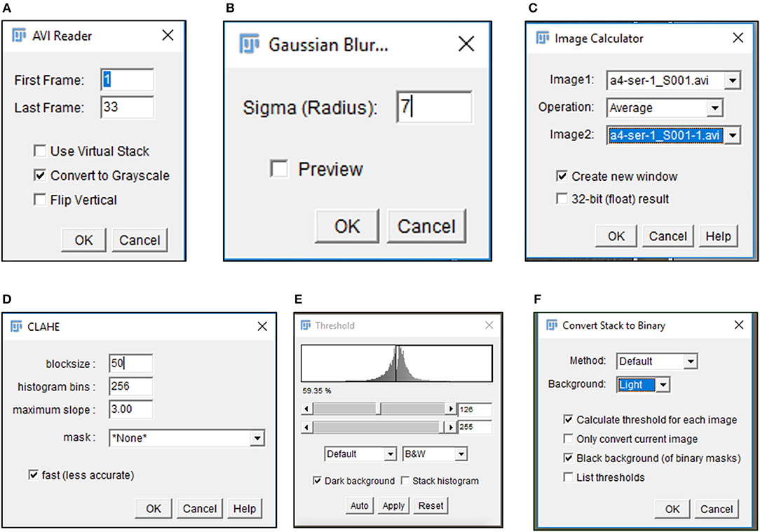
Task: Enable List thresholds checkbox
Action: pyautogui.click(x=568, y=477)
